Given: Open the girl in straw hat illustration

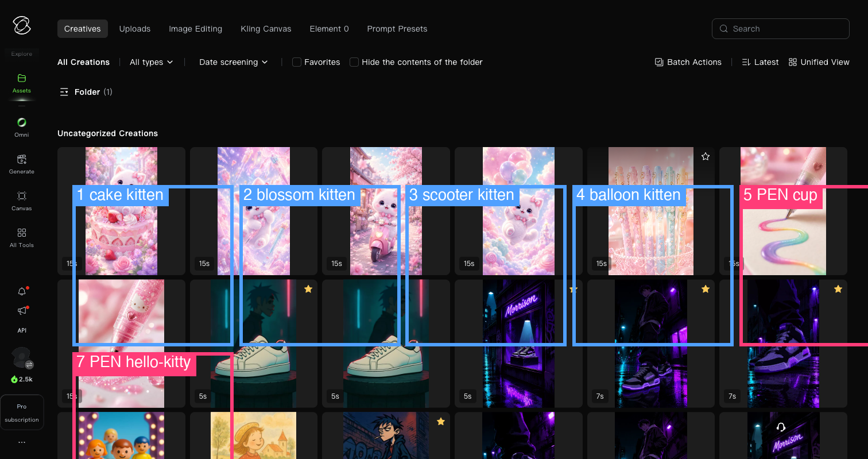Looking at the screenshot, I should (x=254, y=435).
